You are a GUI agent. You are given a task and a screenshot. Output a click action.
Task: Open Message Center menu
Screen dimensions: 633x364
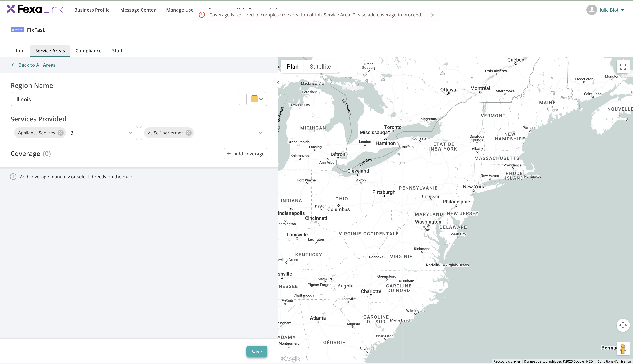coord(138,10)
